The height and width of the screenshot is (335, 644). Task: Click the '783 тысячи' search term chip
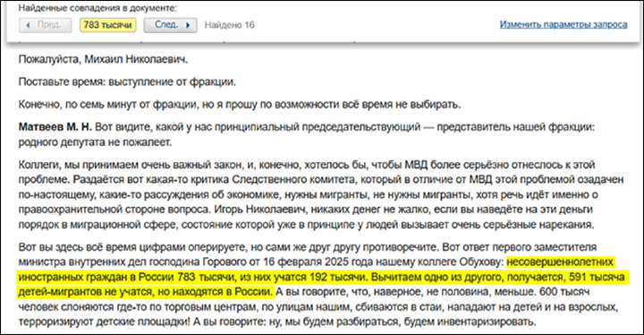[107, 25]
